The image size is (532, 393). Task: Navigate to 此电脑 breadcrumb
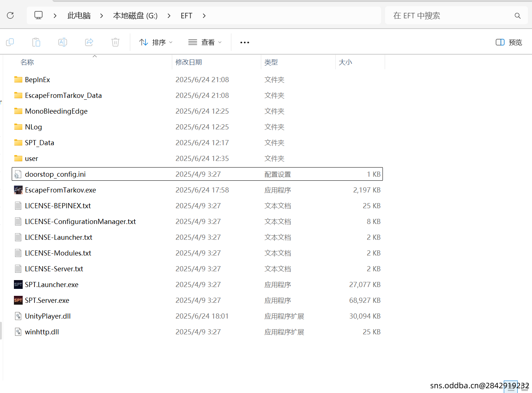click(79, 15)
